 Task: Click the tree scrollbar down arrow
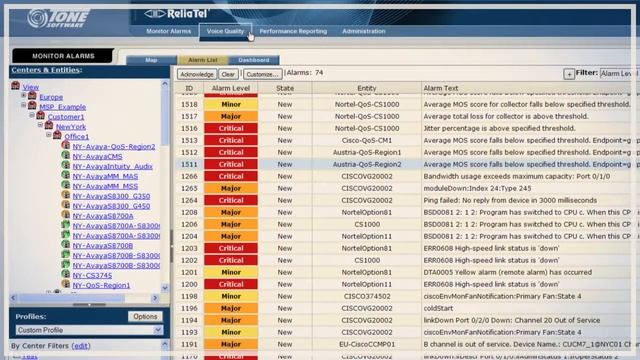pyautogui.click(x=165, y=288)
